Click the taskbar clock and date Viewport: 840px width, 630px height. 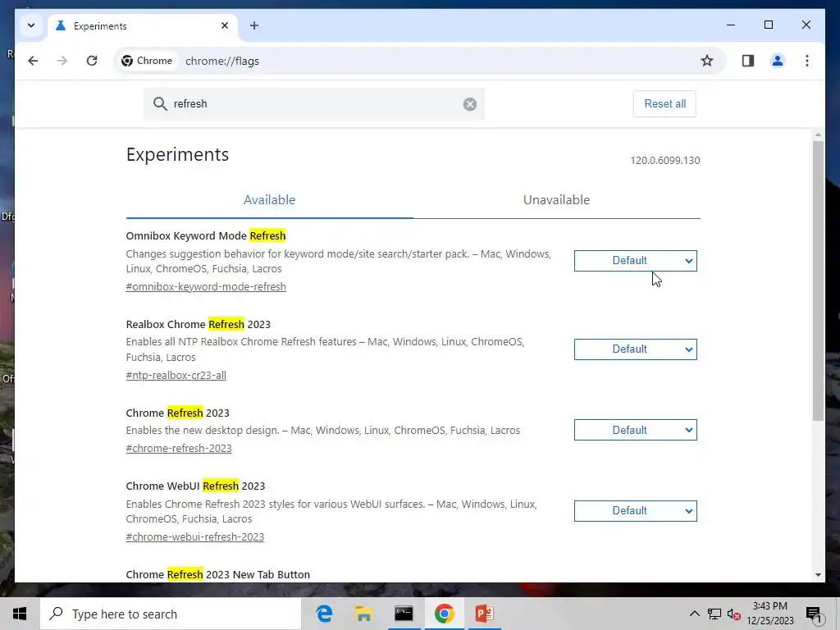click(x=770, y=614)
